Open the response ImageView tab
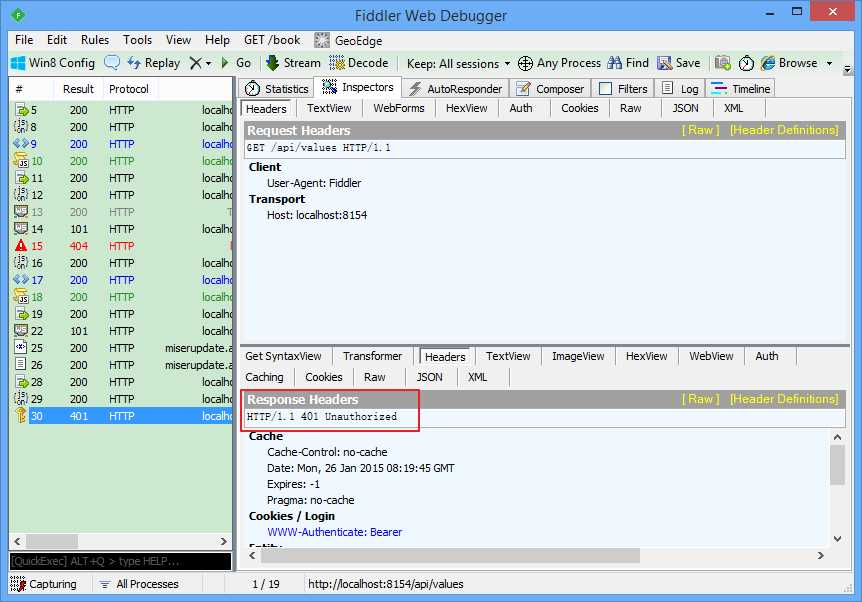 [x=578, y=356]
